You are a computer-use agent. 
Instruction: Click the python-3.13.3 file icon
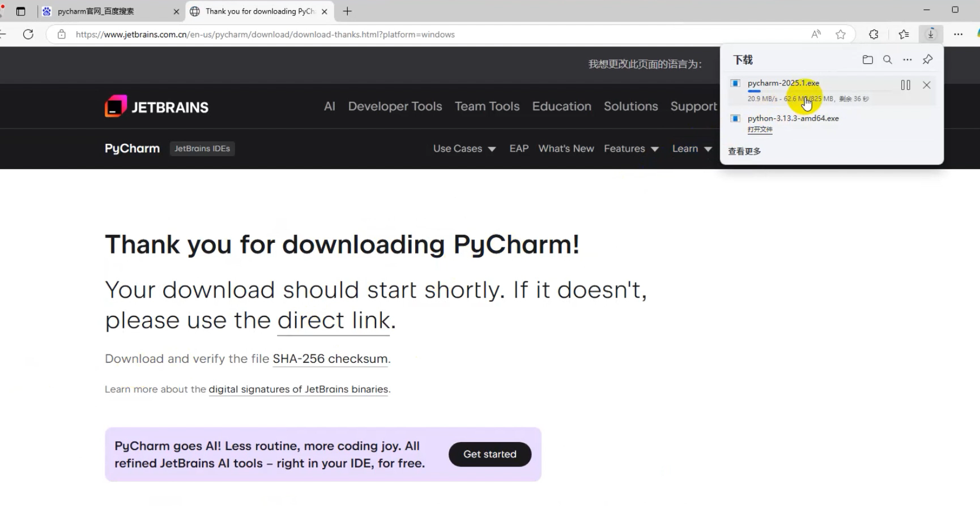tap(735, 118)
